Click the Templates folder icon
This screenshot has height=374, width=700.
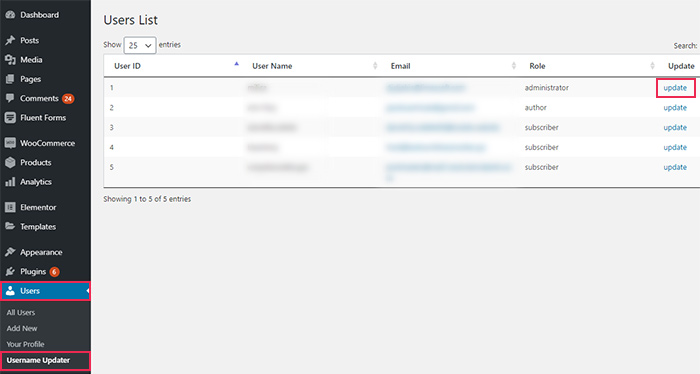click(x=10, y=226)
